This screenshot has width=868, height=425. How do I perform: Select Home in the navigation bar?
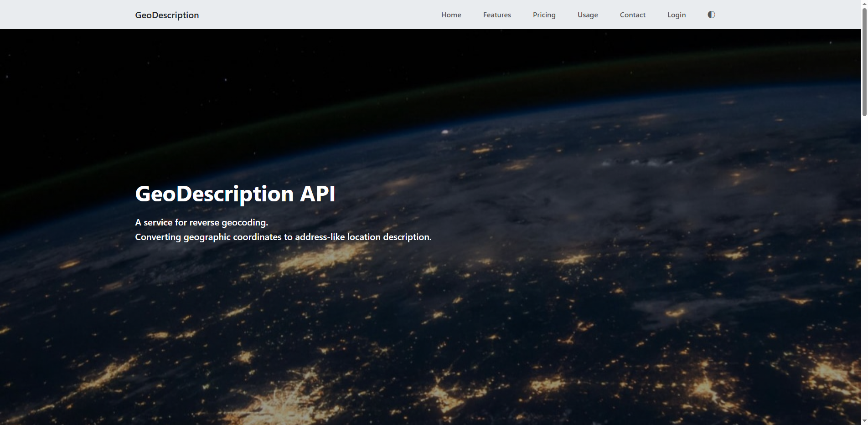coord(451,15)
